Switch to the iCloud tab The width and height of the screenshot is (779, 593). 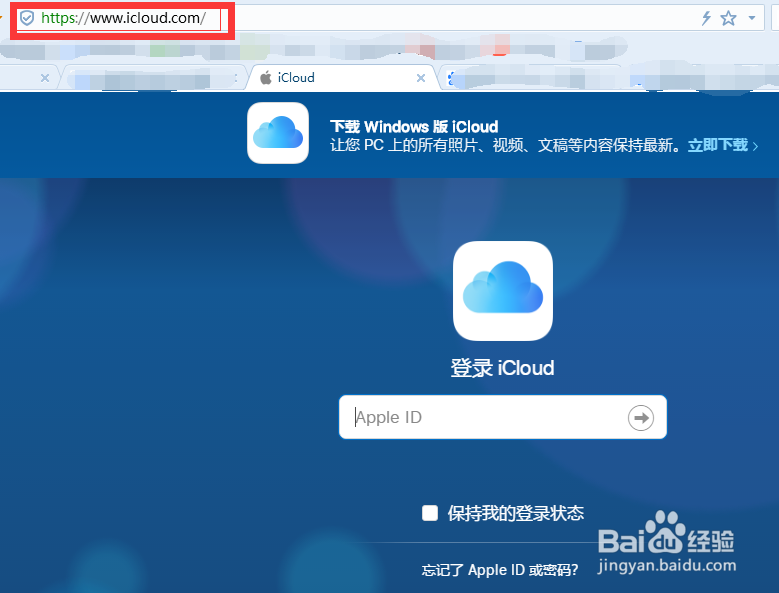point(342,78)
